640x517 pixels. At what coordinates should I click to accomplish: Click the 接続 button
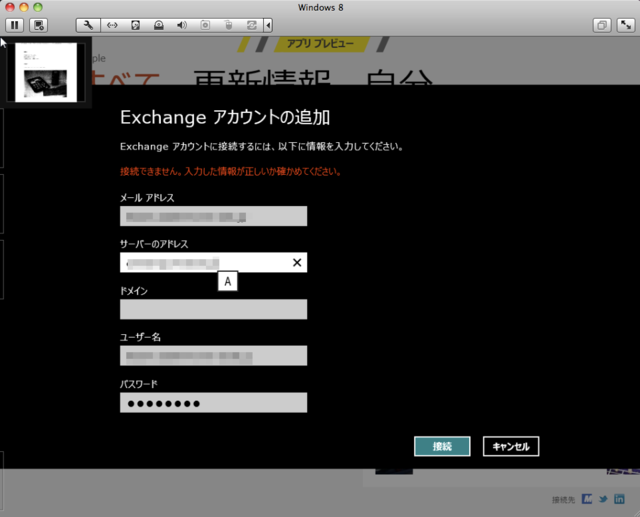click(x=442, y=446)
